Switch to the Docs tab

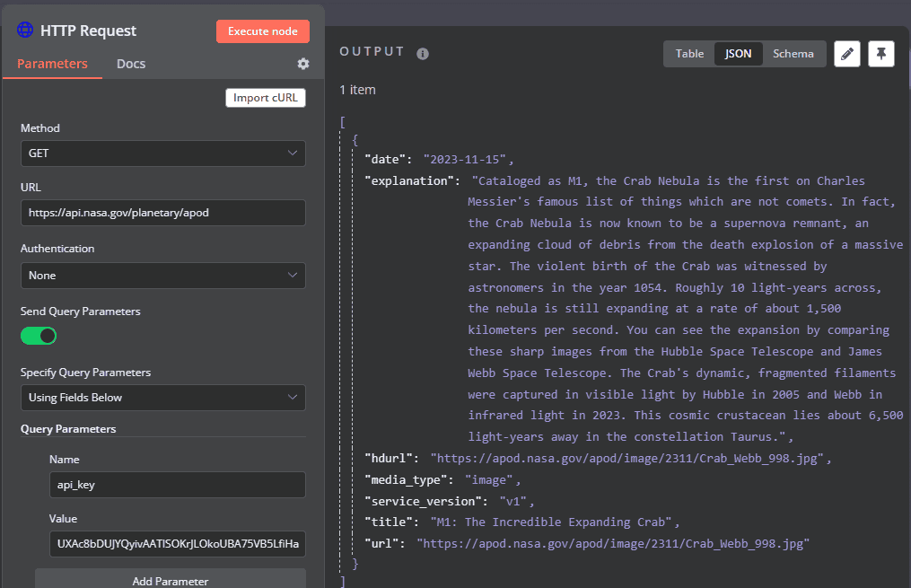click(130, 64)
